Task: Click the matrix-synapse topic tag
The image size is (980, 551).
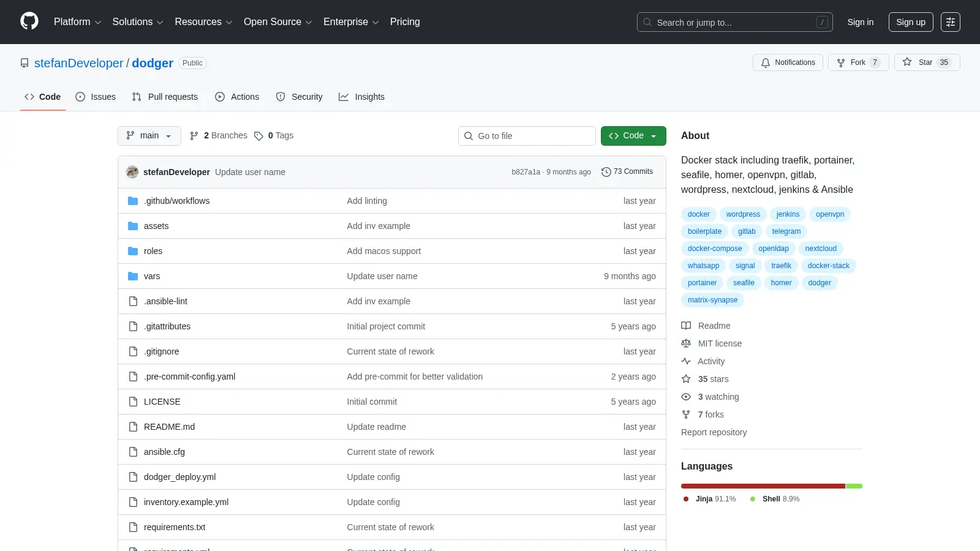Action: [x=712, y=300]
